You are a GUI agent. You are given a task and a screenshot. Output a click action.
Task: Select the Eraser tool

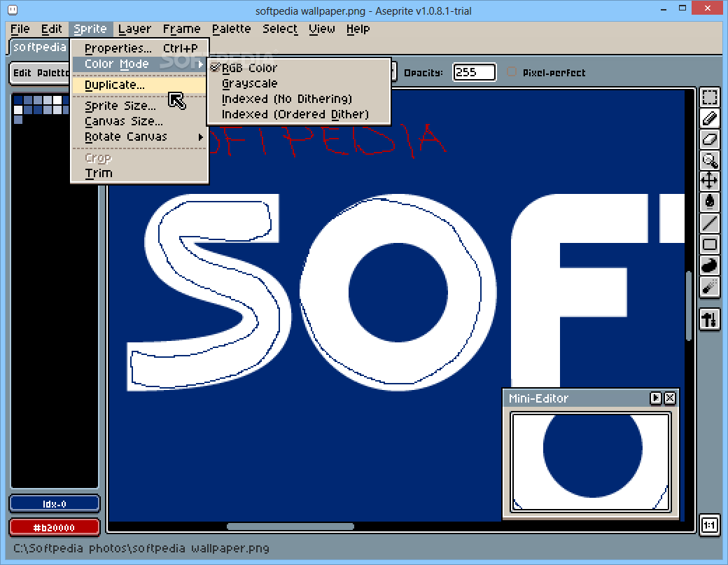coord(709,139)
